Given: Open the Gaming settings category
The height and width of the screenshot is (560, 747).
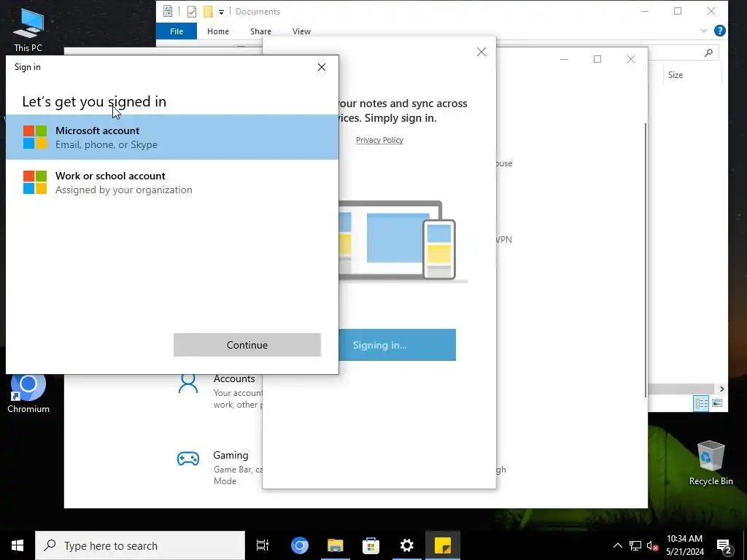Looking at the screenshot, I should tap(219, 467).
